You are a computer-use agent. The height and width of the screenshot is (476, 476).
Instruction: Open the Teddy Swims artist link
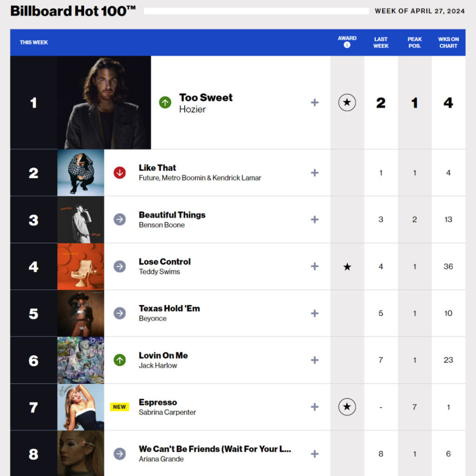tap(159, 271)
